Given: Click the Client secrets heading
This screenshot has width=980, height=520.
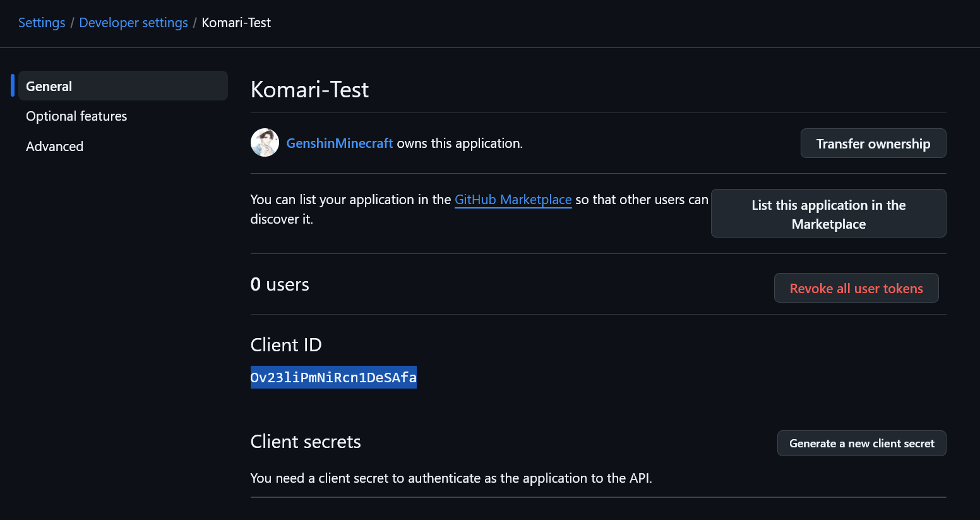Looking at the screenshot, I should pyautogui.click(x=306, y=442).
